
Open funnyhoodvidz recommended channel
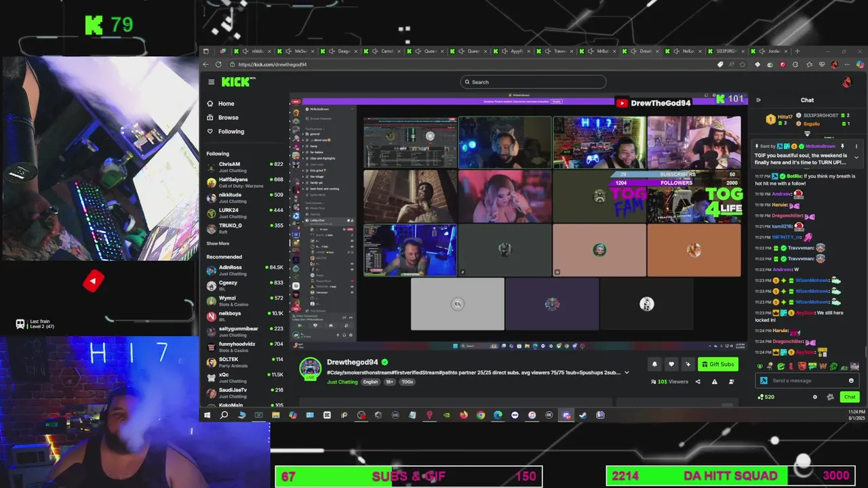[x=245, y=347]
